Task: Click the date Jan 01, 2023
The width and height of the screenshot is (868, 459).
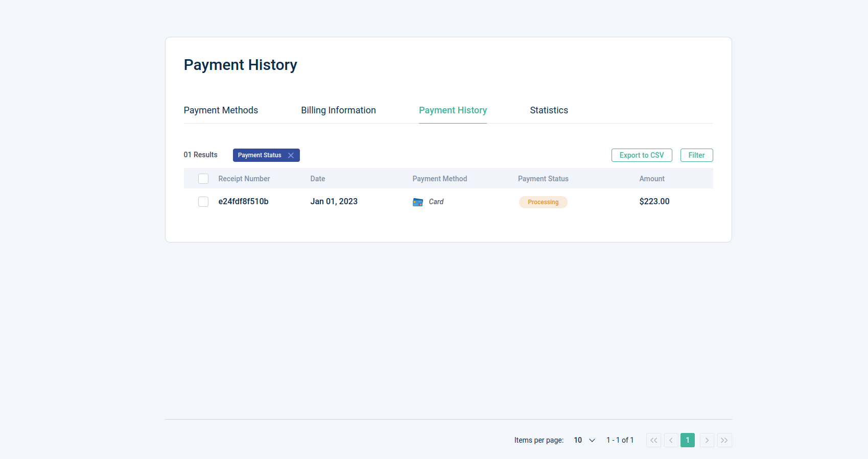Action: (334, 202)
